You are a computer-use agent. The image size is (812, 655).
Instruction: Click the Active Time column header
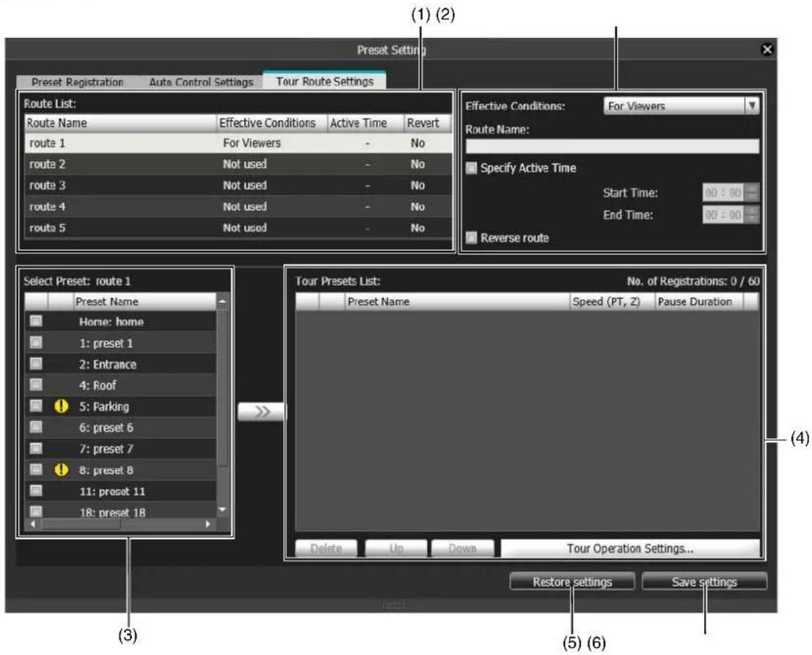tap(365, 122)
